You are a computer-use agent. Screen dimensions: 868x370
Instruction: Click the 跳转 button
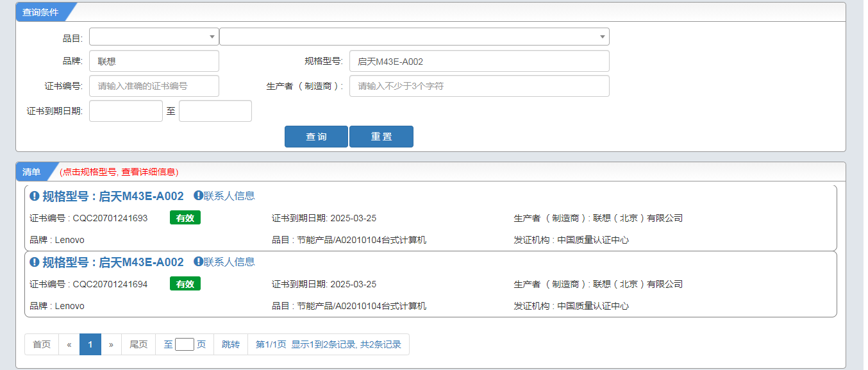click(231, 344)
